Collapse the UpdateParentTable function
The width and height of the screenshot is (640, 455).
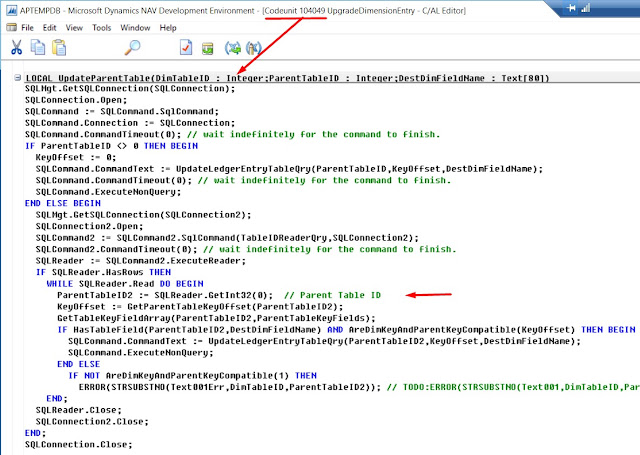tap(17, 78)
